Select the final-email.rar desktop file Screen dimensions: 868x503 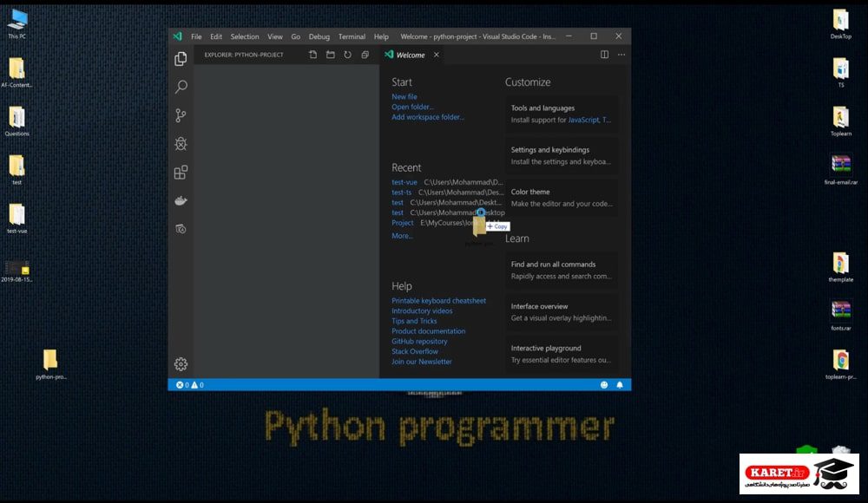[840, 170]
